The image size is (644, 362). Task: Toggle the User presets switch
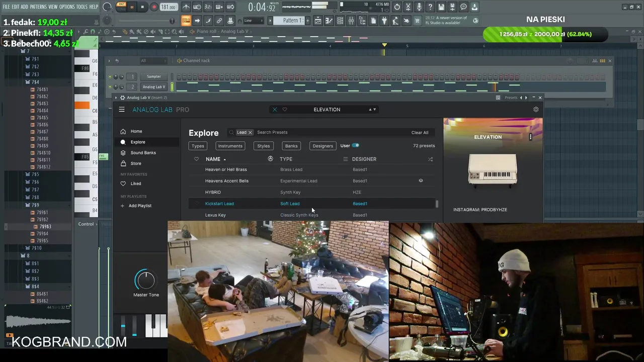click(356, 145)
